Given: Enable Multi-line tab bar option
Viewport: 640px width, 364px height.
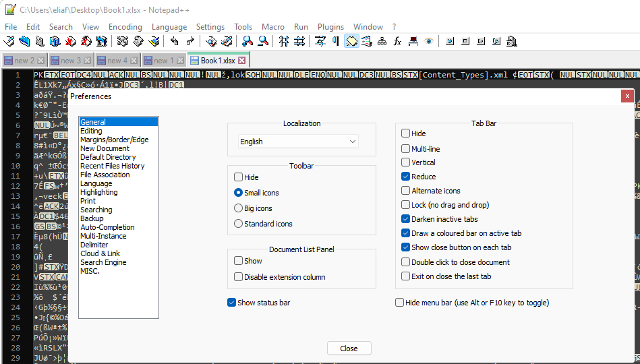Looking at the screenshot, I should click(x=405, y=148).
